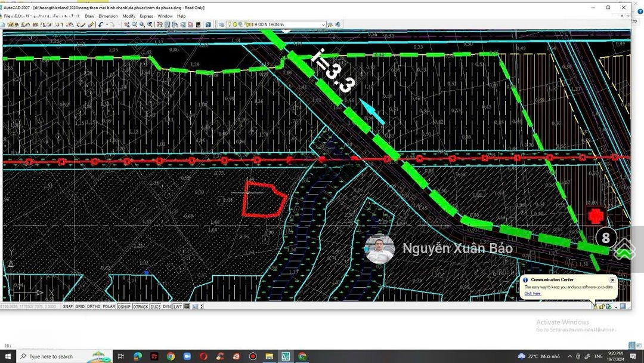The height and width of the screenshot is (363, 644).
Task: Click the Layer Properties Manager icon
Action: coord(222,24)
